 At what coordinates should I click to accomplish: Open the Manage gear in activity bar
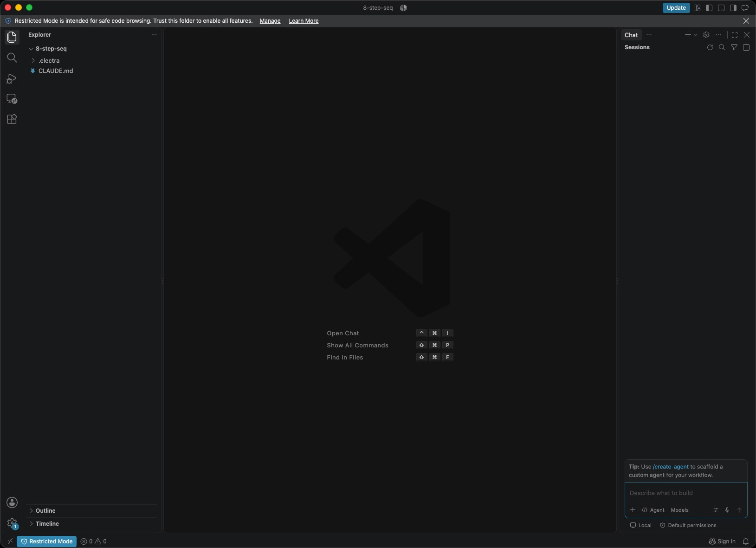pyautogui.click(x=12, y=523)
